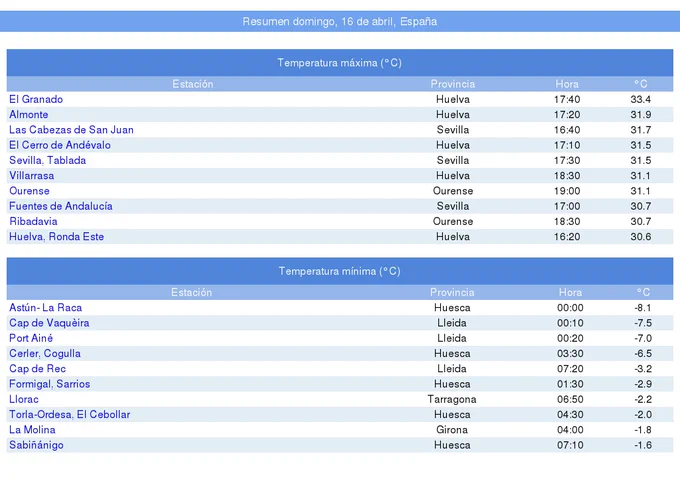Click the Temperatura mínima (°C) table title
This screenshot has width=680, height=501.
(340, 271)
